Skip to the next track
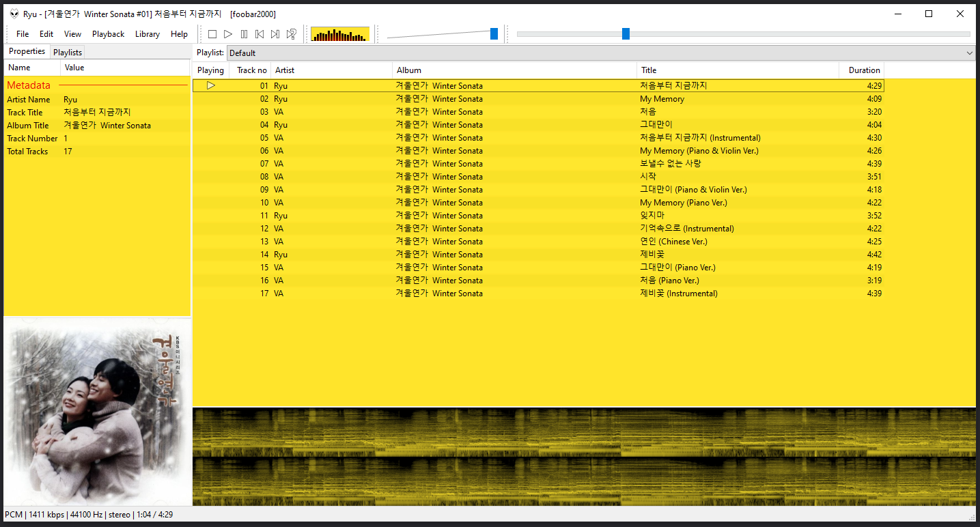The width and height of the screenshot is (980, 527). 275,34
